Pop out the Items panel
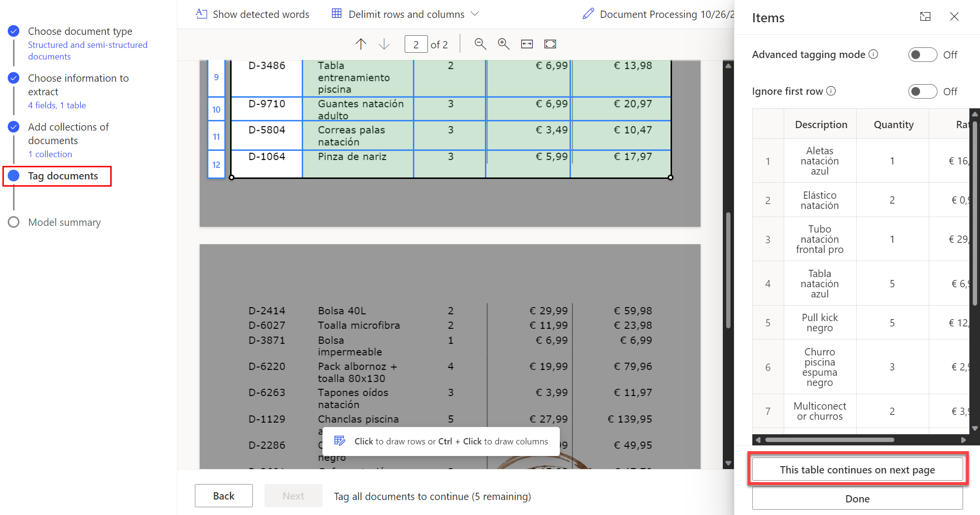The height and width of the screenshot is (515, 980). 925,16
